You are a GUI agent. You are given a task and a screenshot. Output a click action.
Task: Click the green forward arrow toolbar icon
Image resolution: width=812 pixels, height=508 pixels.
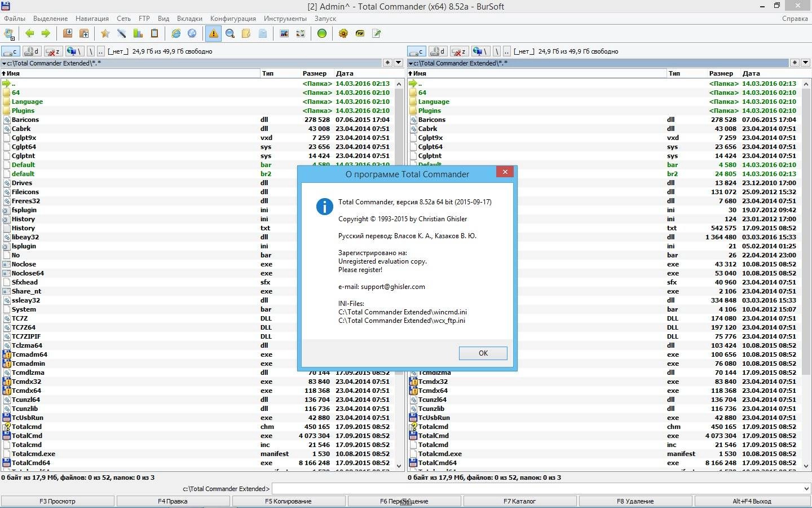pyautogui.click(x=46, y=33)
